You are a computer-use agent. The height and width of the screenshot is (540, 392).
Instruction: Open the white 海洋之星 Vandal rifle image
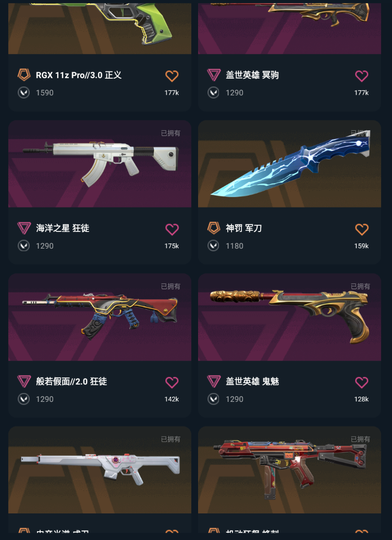[x=100, y=164]
